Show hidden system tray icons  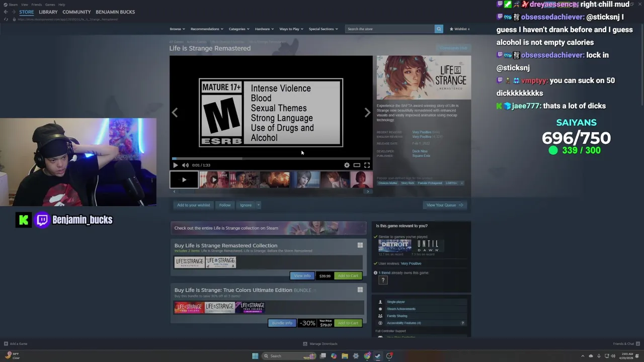(x=583, y=356)
